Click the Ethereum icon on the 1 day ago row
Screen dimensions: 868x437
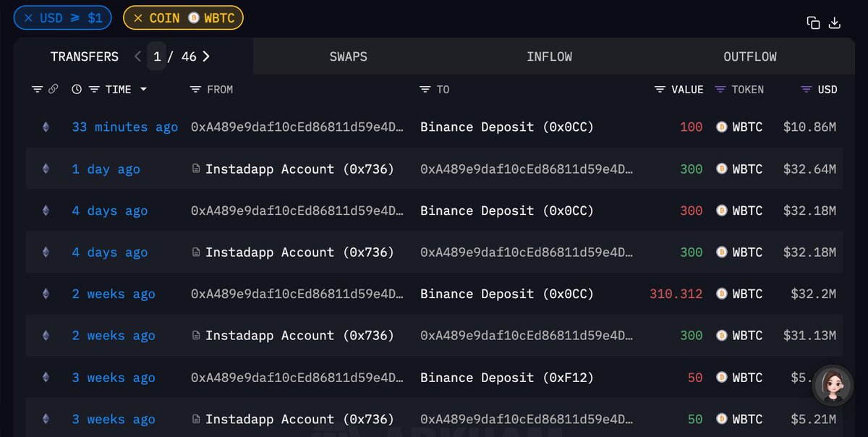coord(46,169)
